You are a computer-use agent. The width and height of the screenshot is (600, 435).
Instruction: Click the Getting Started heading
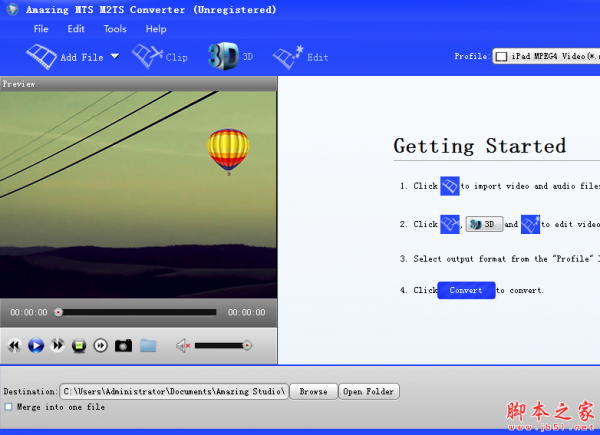point(480,146)
